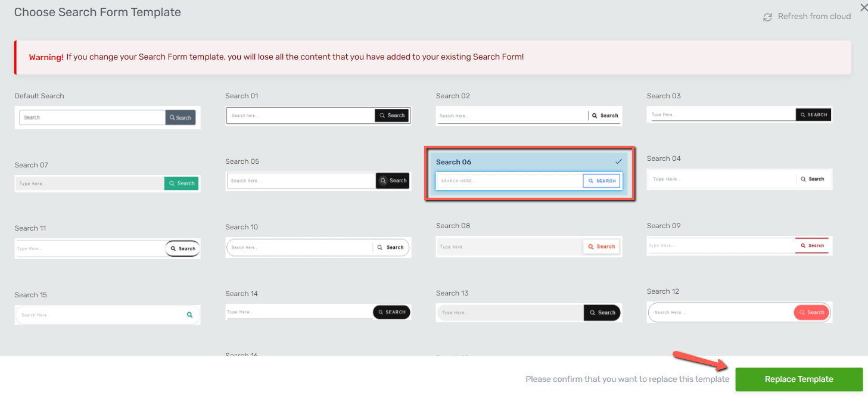Pick the Search 02 template preview
This screenshot has height=395, width=868.
click(x=528, y=116)
